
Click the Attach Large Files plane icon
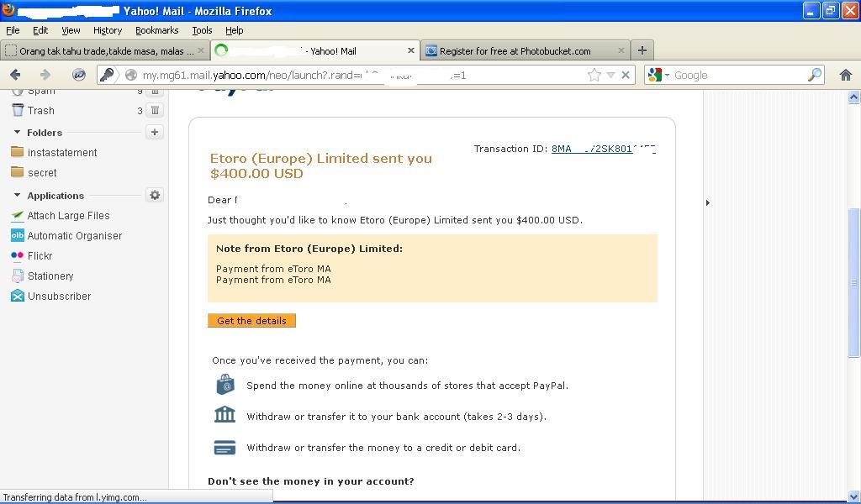pos(18,216)
